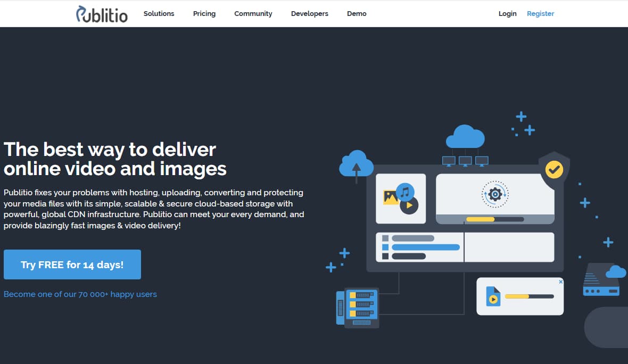Click the paragraph starting 'Publitio fixes your problems'

point(154,209)
